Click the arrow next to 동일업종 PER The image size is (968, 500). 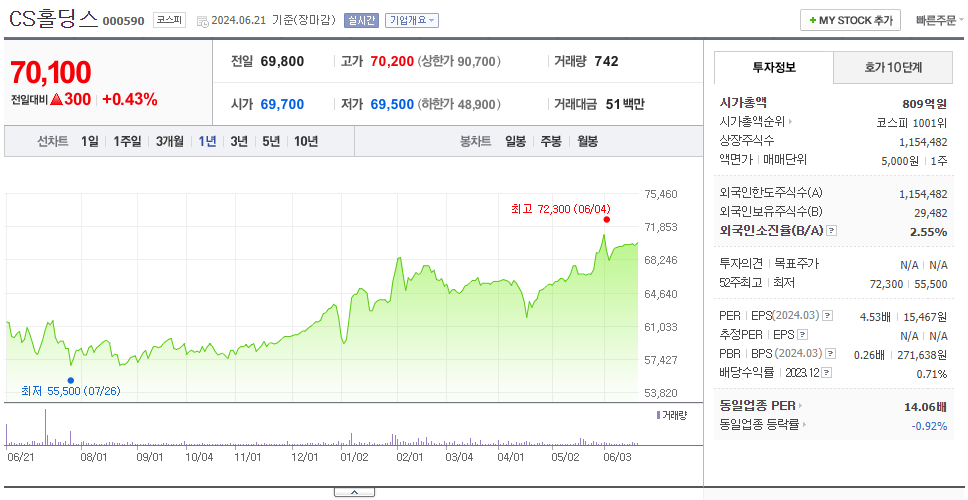(x=800, y=406)
